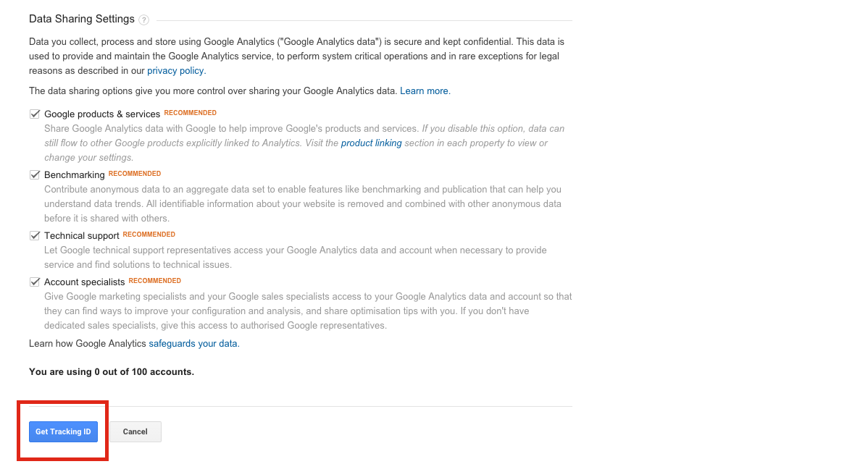Click the Account specialists label text
Viewport: 868px width, 464px height.
click(85, 282)
